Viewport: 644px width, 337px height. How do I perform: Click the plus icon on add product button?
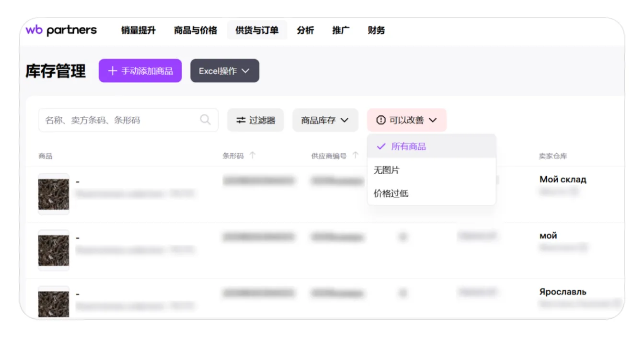click(x=112, y=71)
